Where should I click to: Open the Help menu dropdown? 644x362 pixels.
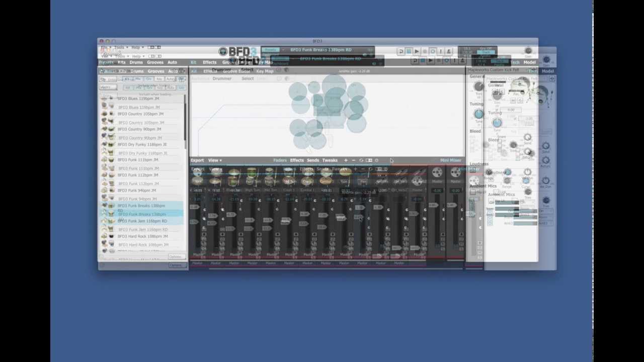click(136, 47)
